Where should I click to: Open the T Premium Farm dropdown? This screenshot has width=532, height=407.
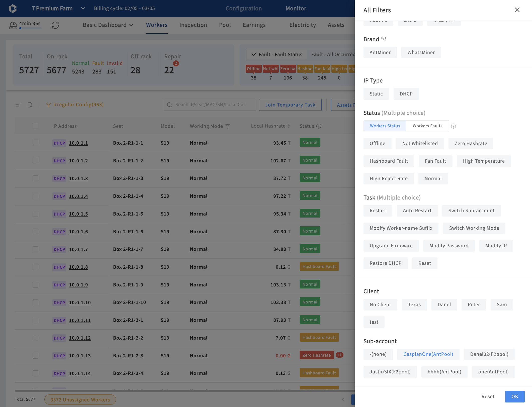coord(58,9)
